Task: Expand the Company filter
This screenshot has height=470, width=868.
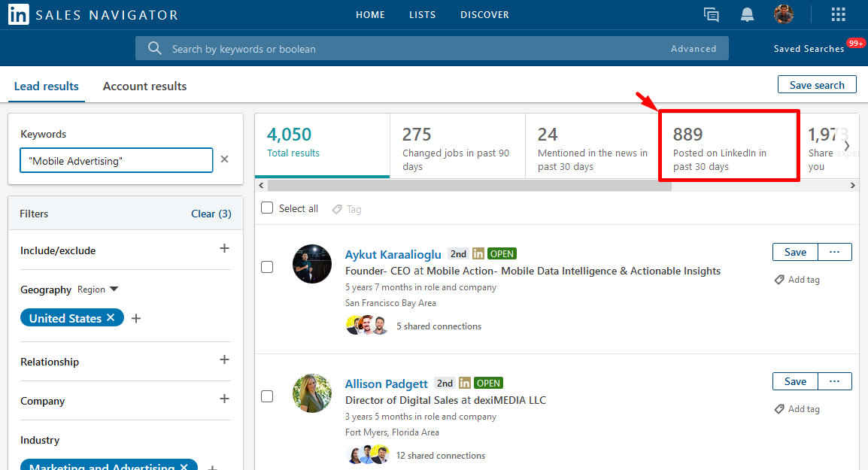Action: pos(224,399)
